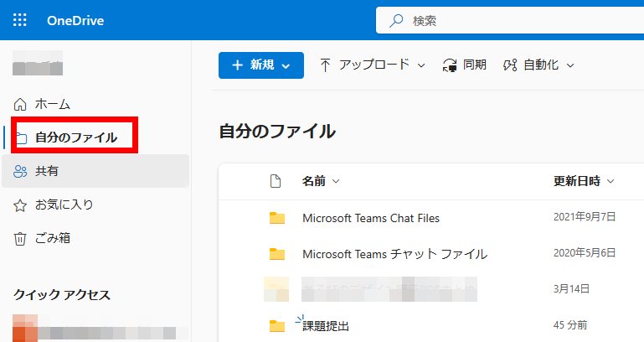Sort by the 更新日時 column header
Screen dimensions: 644x342
[x=584, y=181]
